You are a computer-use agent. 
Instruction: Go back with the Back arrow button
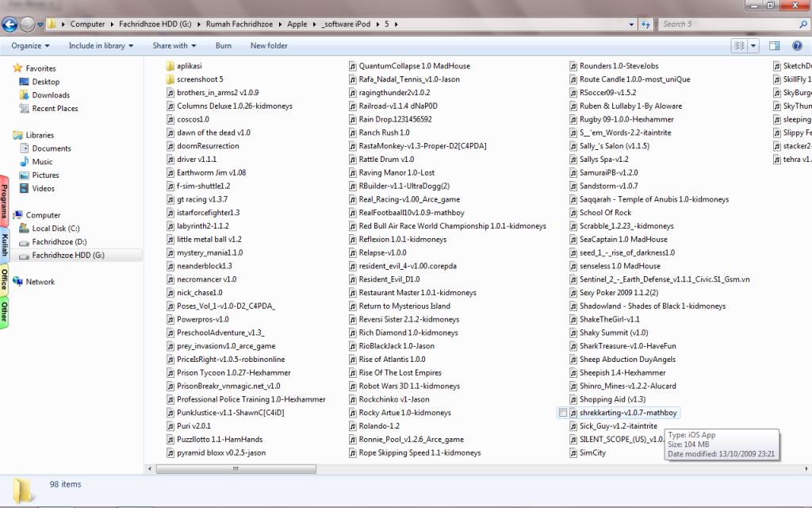(10, 24)
